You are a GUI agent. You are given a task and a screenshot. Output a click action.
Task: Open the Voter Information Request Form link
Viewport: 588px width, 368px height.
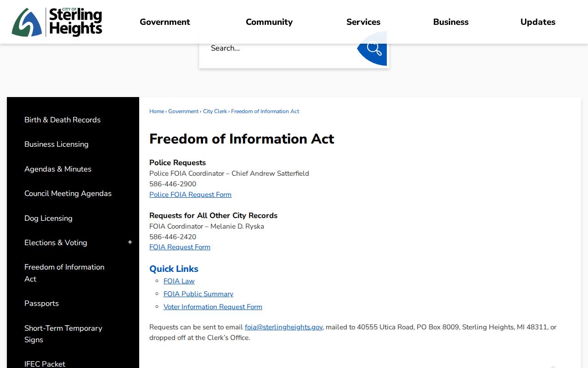click(x=213, y=307)
